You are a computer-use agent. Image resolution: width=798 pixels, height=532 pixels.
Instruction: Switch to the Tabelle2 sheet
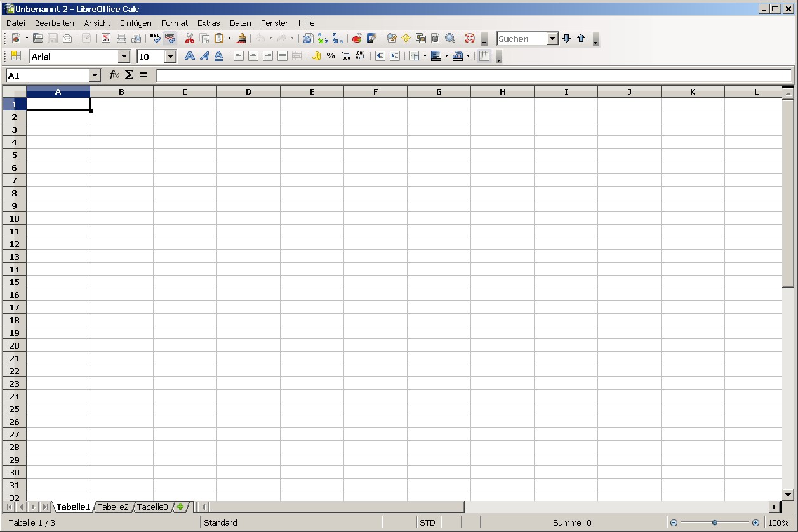[x=113, y=507]
